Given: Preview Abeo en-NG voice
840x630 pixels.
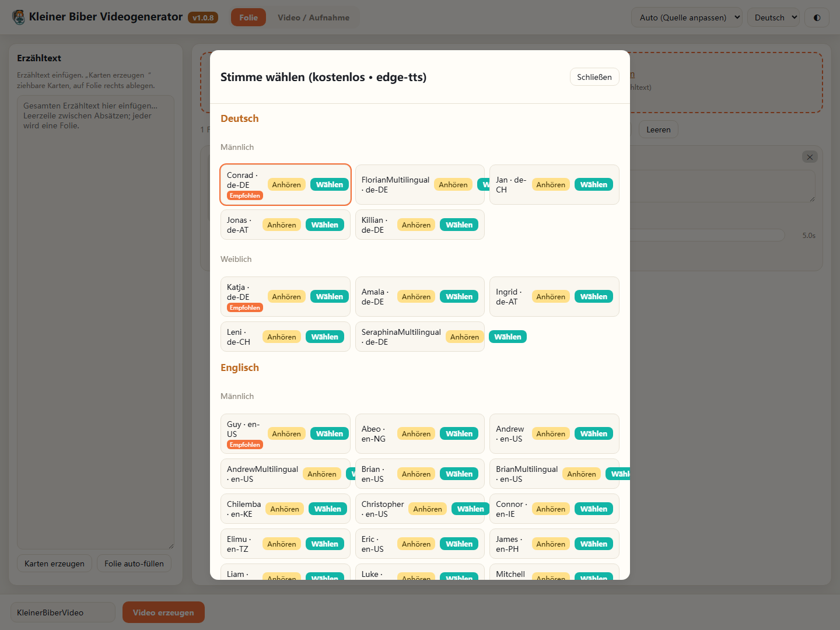Looking at the screenshot, I should coord(416,434).
